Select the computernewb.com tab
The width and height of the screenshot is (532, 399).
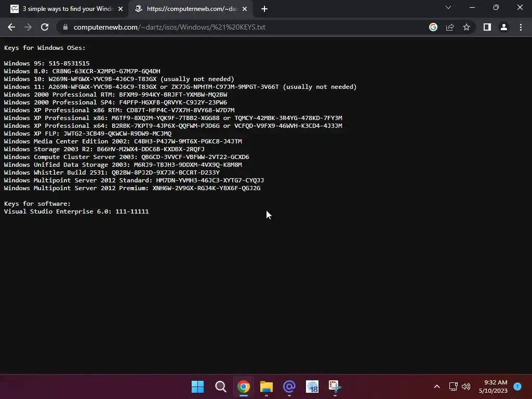190,9
